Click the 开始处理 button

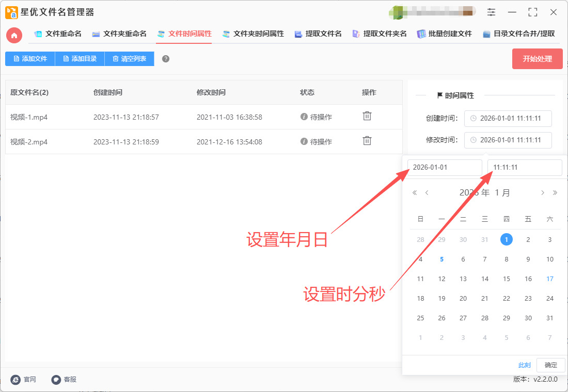[x=537, y=59]
